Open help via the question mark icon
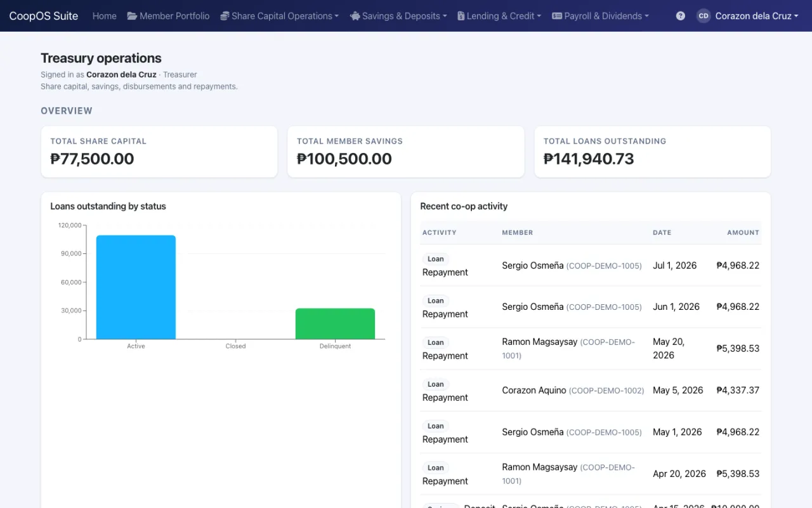The height and width of the screenshot is (508, 812). pos(681,16)
